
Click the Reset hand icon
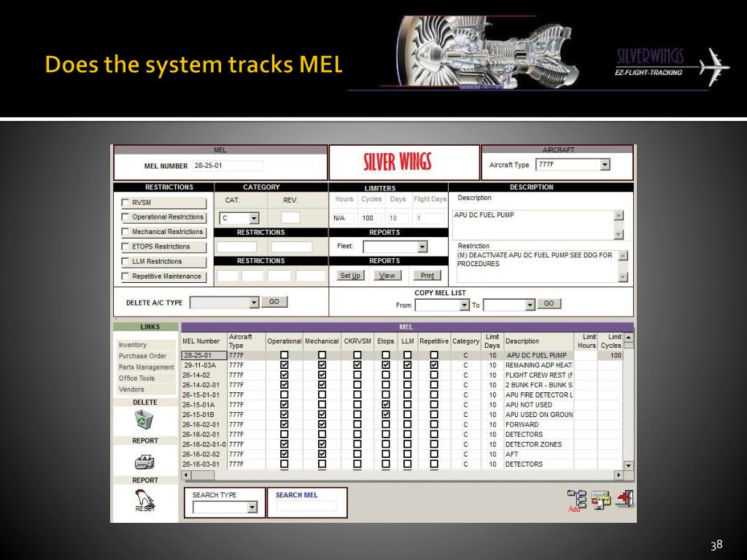coord(144,500)
